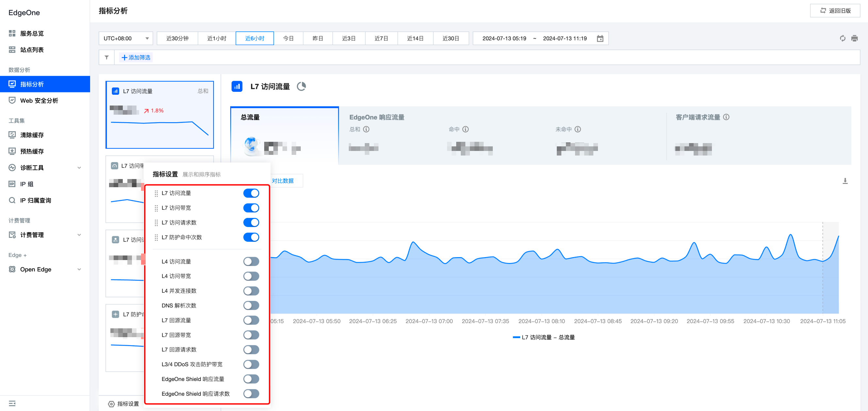The height and width of the screenshot is (411, 868).
Task: Select the 近7日 time range tab
Action: (381, 39)
